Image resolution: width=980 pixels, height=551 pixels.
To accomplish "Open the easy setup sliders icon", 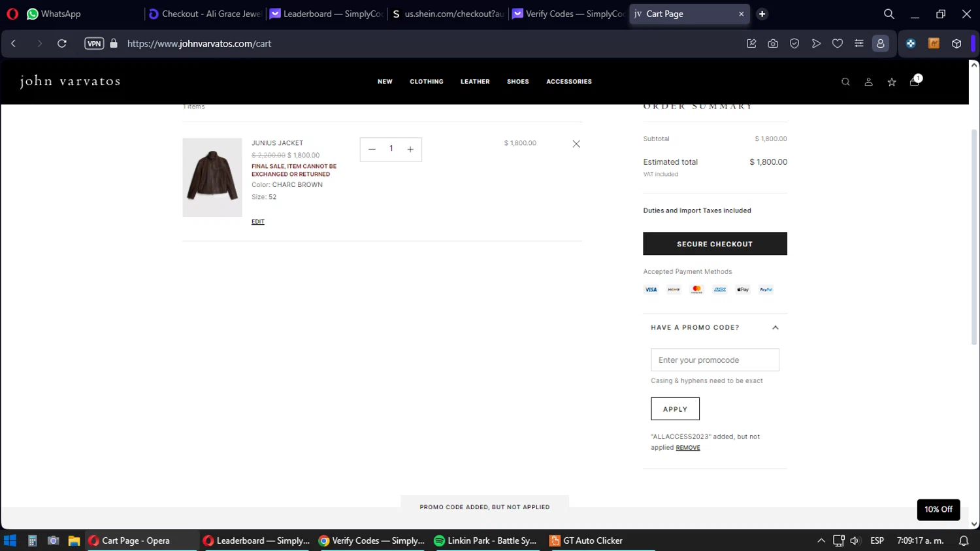I will click(859, 44).
